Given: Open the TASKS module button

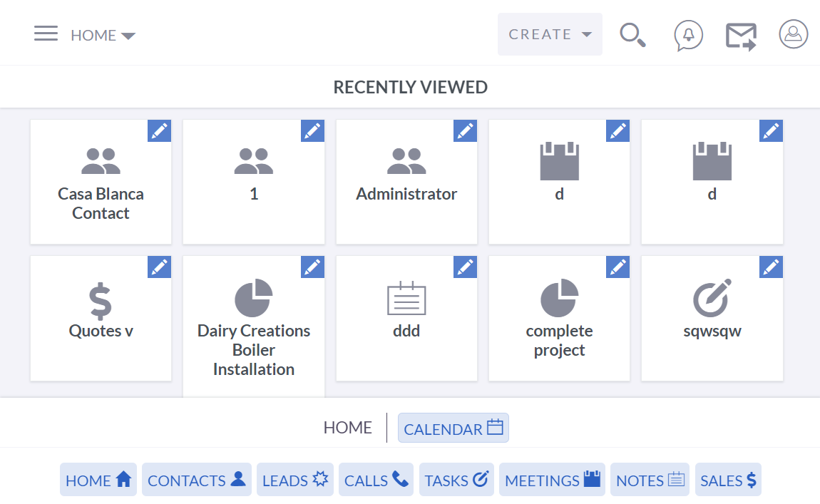Looking at the screenshot, I should [456, 480].
